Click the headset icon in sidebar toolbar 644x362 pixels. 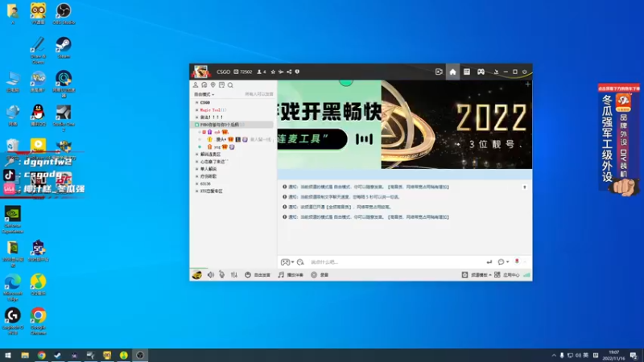pyautogui.click(x=204, y=85)
